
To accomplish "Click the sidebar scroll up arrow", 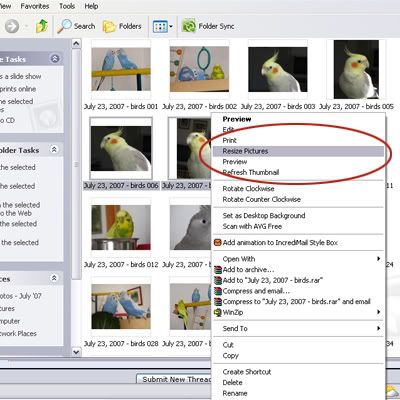I will (76, 44).
